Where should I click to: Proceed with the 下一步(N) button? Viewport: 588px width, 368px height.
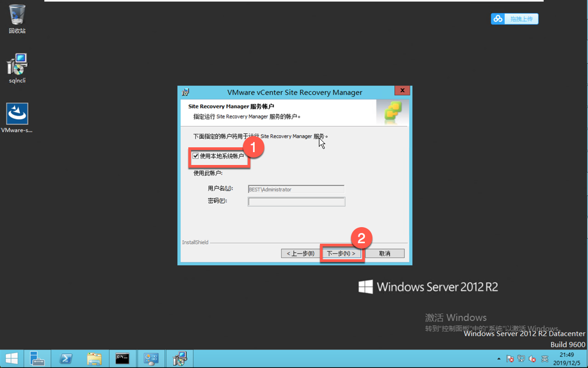pyautogui.click(x=341, y=253)
